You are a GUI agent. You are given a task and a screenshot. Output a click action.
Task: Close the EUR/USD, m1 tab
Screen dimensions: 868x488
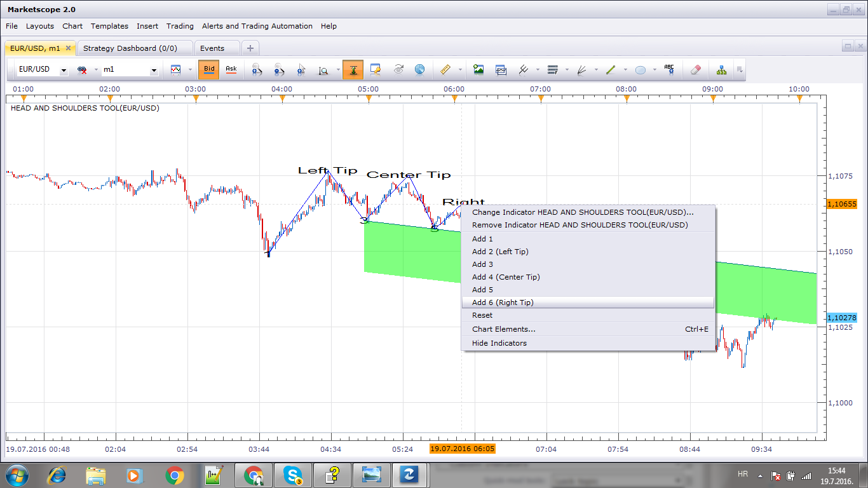[68, 48]
